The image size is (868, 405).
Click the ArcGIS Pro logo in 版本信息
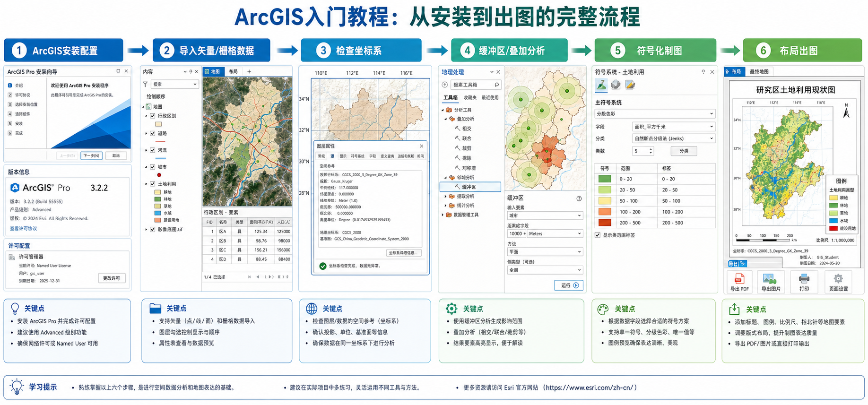point(15,188)
